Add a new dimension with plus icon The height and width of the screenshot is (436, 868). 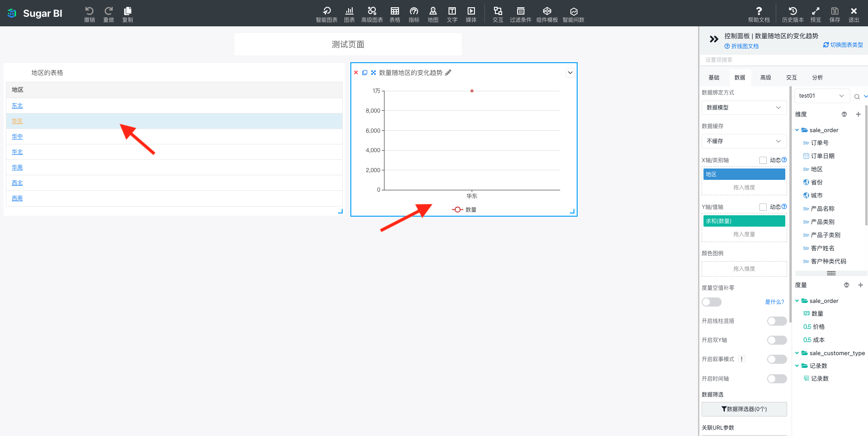[x=858, y=114]
